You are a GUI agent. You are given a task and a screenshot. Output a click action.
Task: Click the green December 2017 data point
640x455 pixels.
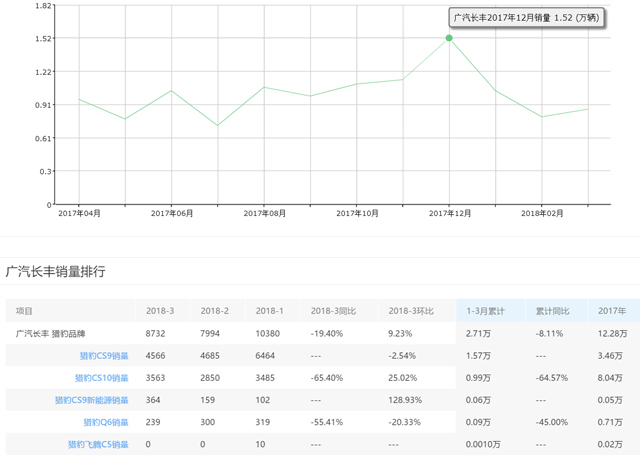click(x=449, y=38)
